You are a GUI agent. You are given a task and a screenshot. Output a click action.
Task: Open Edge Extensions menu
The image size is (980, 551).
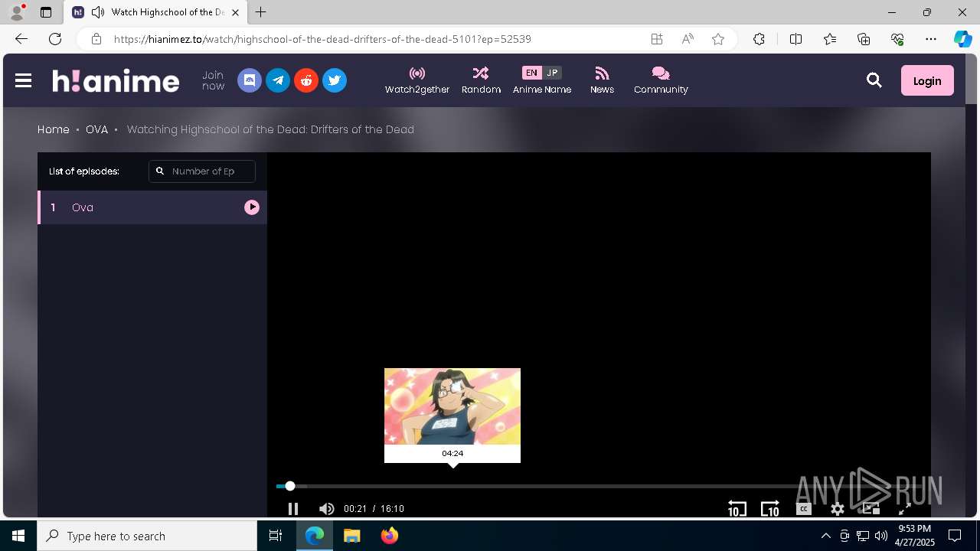[x=759, y=39]
